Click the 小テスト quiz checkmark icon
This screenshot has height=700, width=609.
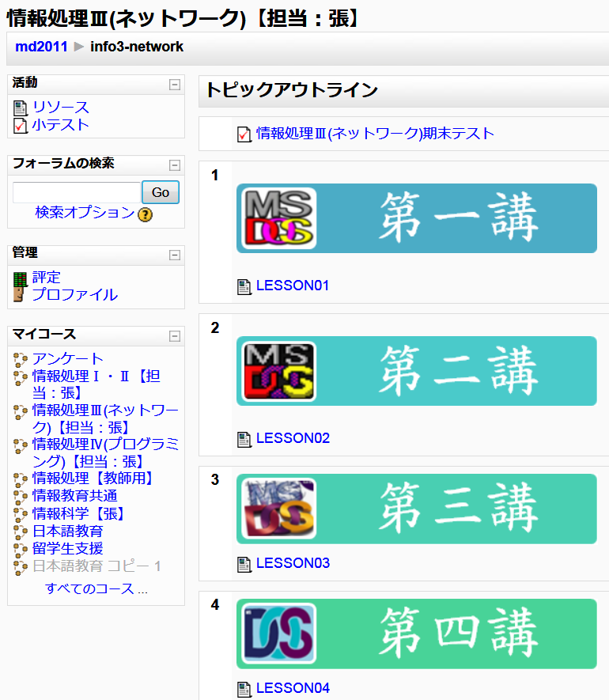coord(21,126)
